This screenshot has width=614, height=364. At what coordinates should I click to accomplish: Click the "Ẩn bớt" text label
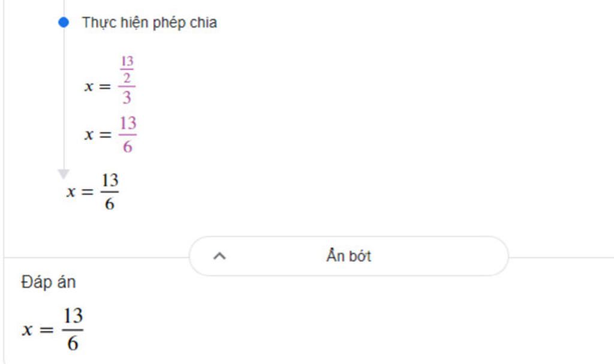[x=348, y=256]
